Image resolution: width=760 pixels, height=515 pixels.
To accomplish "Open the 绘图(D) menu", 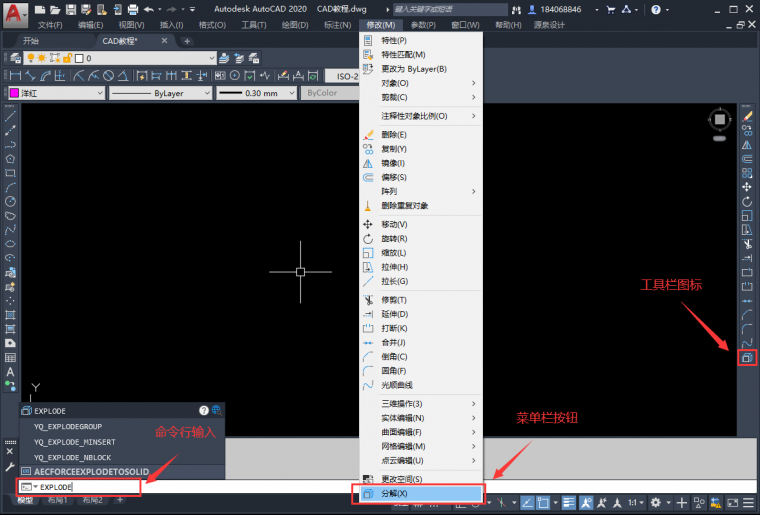I will tap(295, 25).
